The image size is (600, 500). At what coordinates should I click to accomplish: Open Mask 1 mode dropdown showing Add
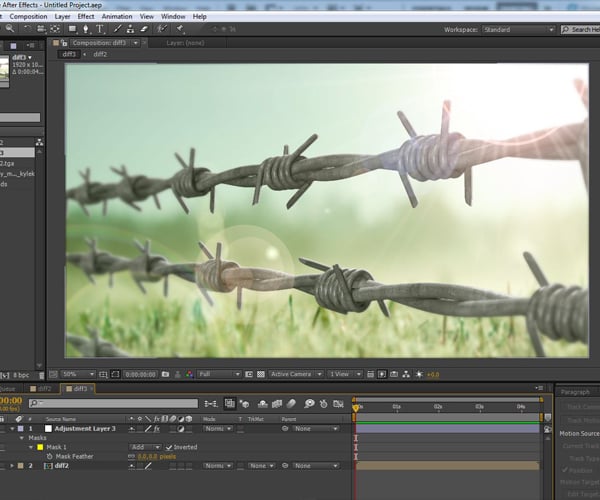point(145,447)
